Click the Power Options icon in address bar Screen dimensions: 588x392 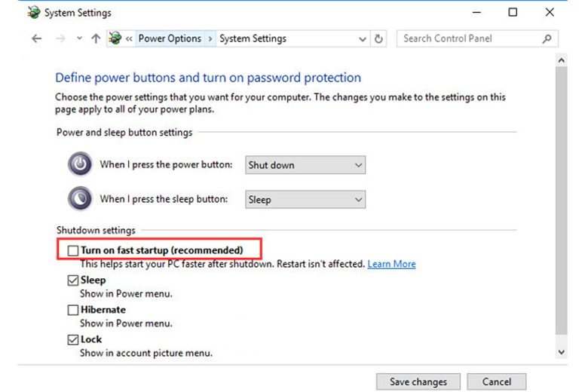coord(115,38)
